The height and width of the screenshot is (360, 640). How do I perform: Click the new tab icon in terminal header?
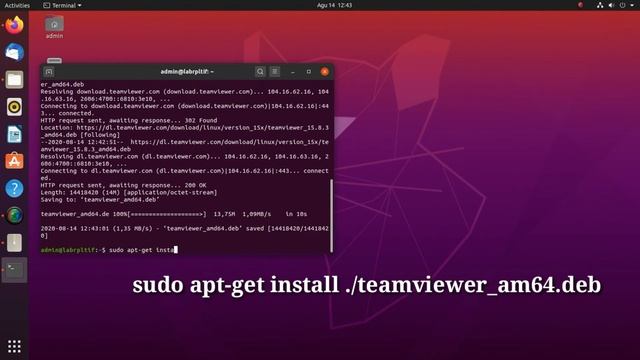click(49, 72)
